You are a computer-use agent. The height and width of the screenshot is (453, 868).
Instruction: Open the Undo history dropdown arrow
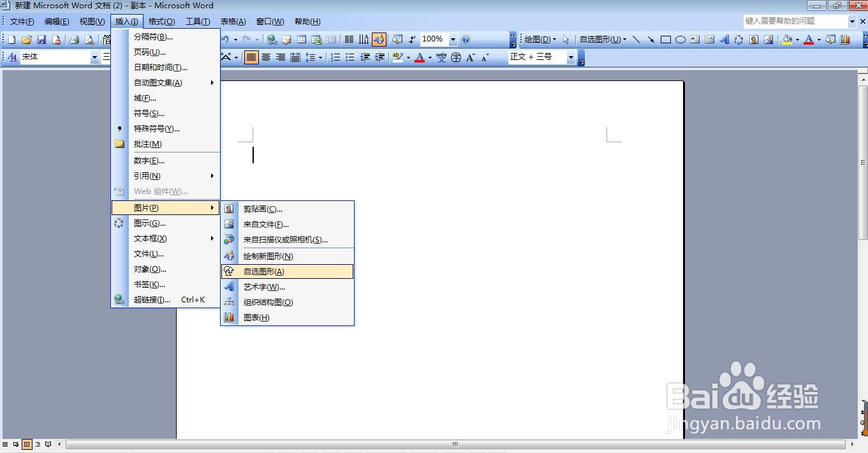pyautogui.click(x=235, y=40)
